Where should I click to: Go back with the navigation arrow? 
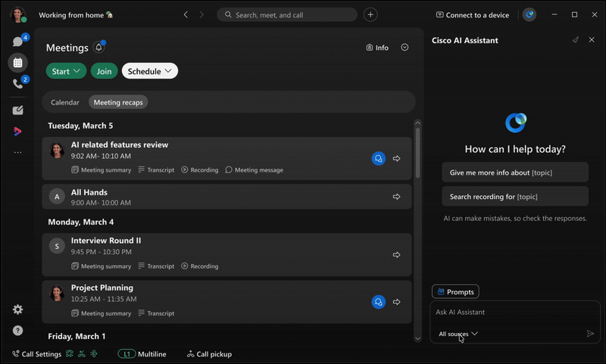click(x=186, y=14)
